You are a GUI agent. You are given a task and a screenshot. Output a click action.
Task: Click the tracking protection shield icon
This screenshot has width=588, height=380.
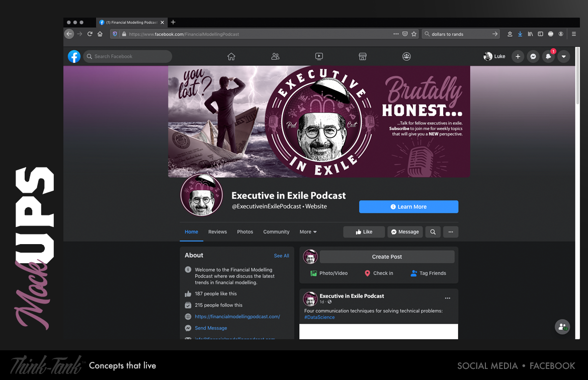(115, 34)
